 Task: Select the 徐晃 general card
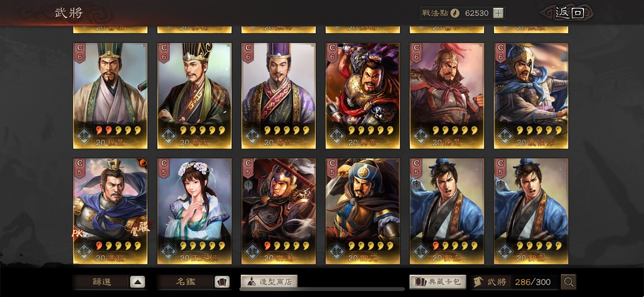point(447,96)
